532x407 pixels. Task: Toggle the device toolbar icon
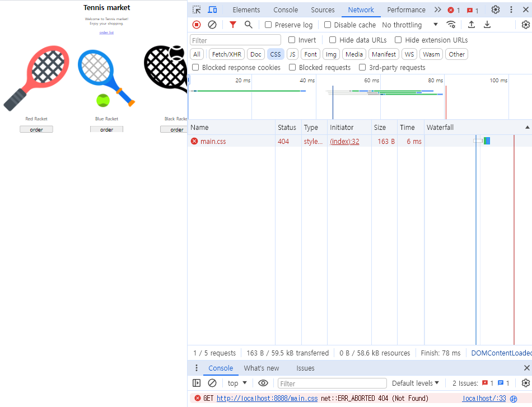tap(212, 10)
